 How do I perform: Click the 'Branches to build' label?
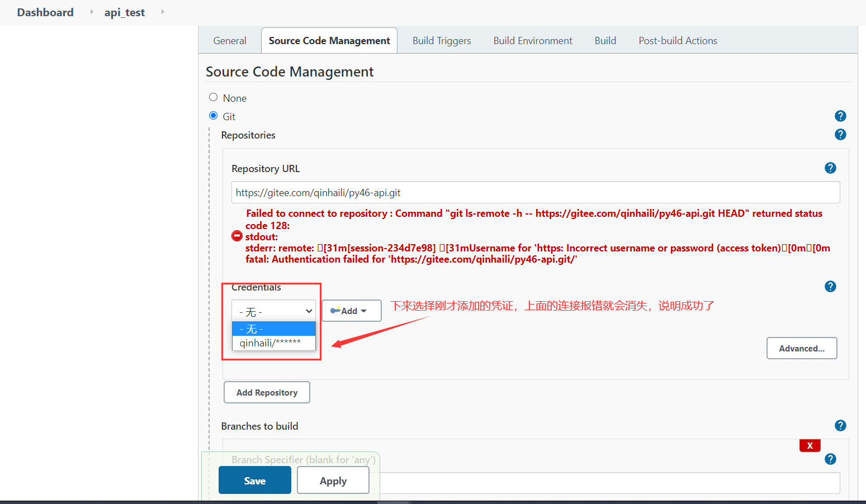[x=259, y=426]
